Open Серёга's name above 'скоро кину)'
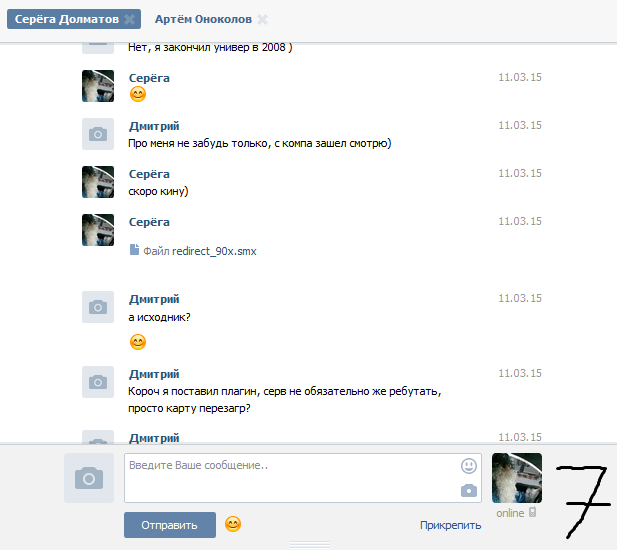617x550 pixels. 149,174
